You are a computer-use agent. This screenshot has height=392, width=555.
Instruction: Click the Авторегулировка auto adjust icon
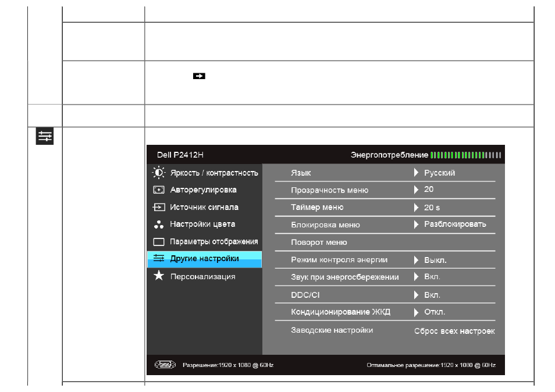pyautogui.click(x=159, y=190)
